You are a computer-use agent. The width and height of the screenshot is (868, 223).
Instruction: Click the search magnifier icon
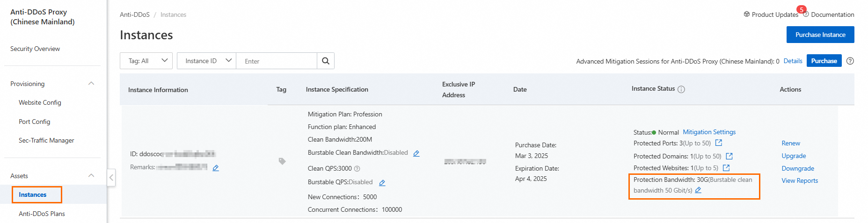point(326,61)
